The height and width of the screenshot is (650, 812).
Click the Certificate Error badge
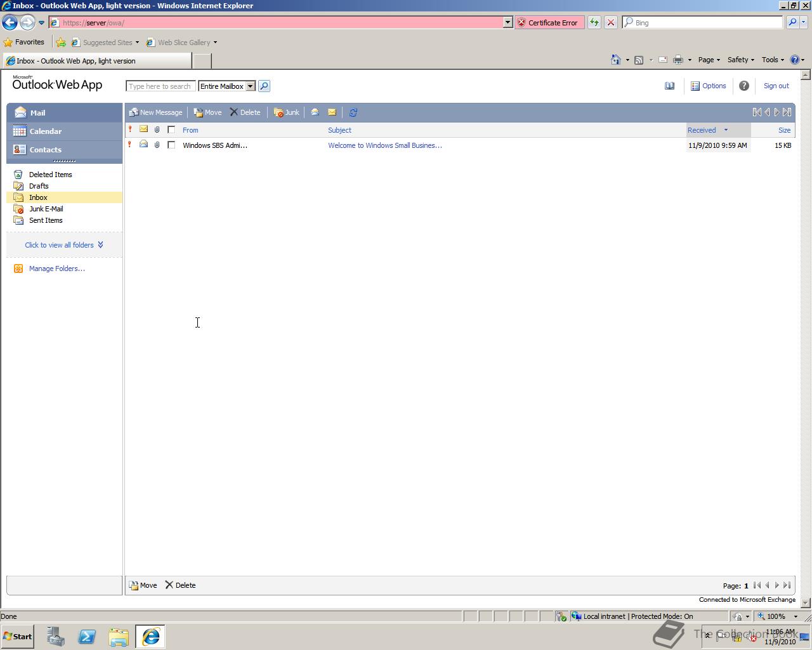pos(549,22)
